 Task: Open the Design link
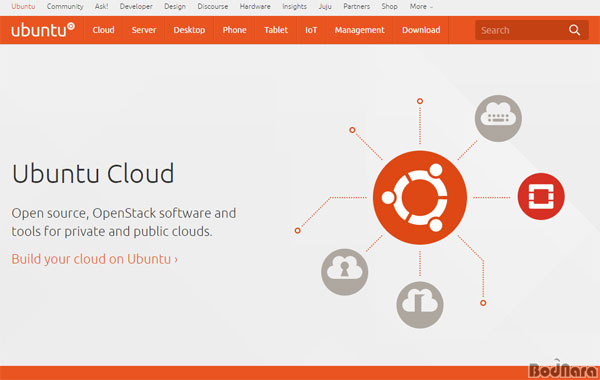[175, 7]
